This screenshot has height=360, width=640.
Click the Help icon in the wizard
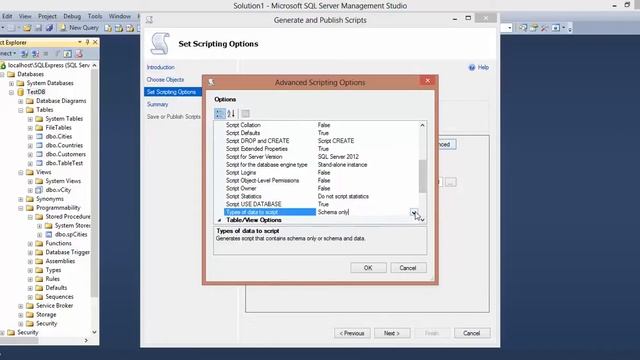(x=472, y=68)
